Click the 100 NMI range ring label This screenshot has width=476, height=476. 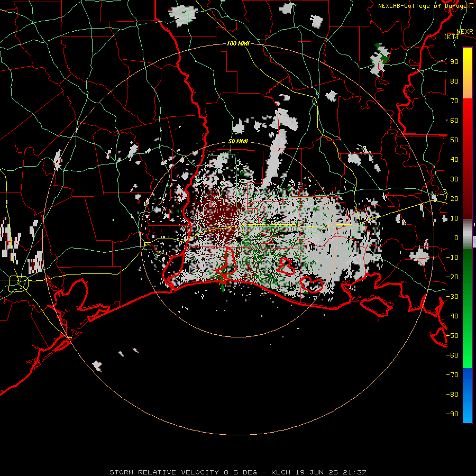pyautogui.click(x=238, y=43)
